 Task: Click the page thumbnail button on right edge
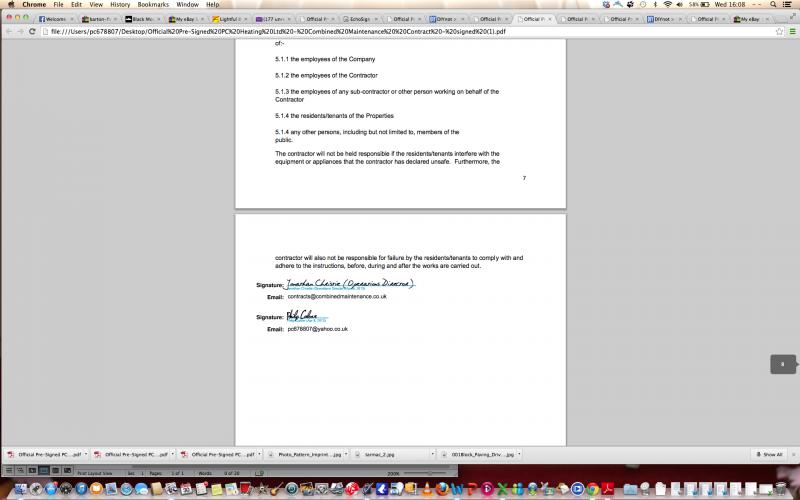(783, 365)
